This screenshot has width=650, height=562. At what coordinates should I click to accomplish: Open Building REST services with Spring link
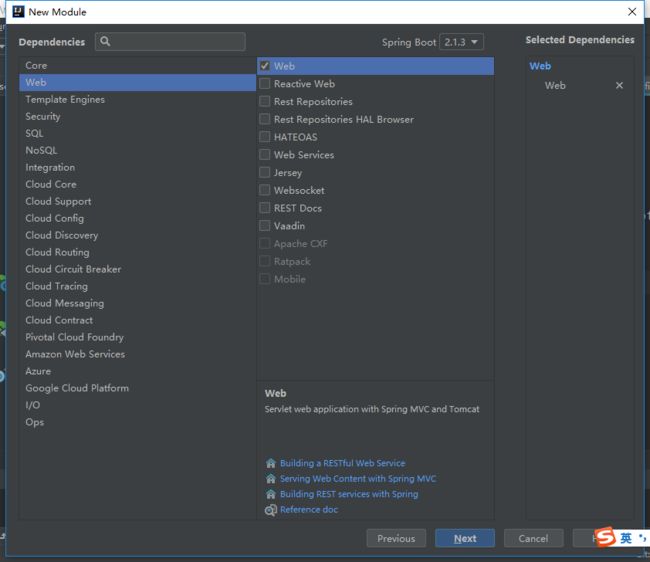[x=349, y=494]
